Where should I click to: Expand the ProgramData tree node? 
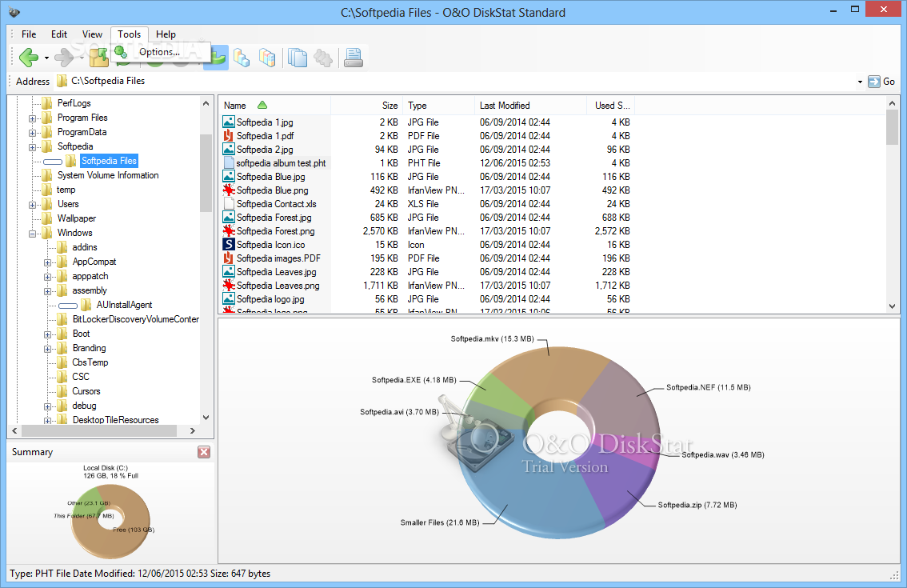[x=32, y=133]
